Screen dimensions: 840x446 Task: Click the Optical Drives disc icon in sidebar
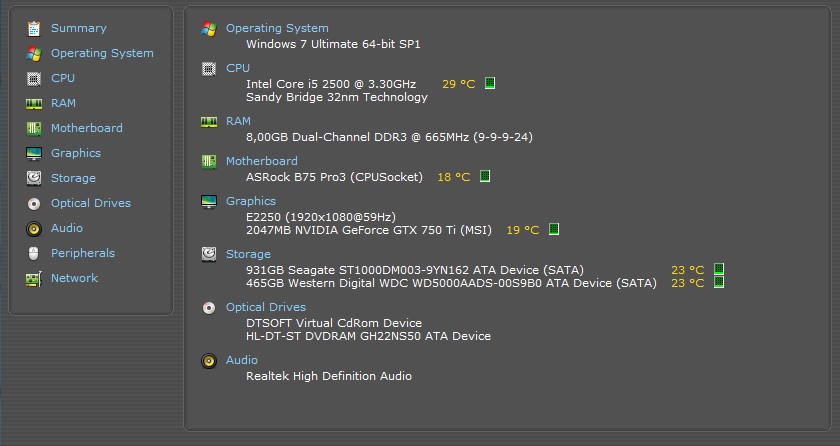click(34, 203)
